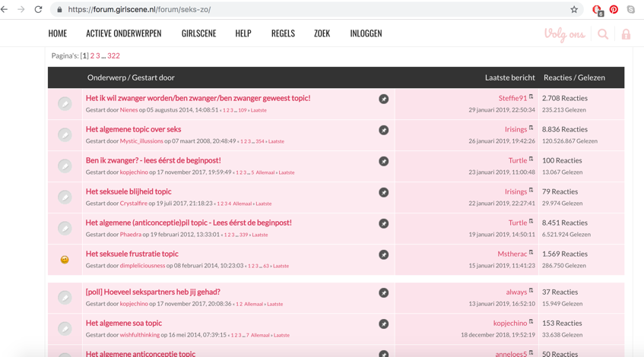This screenshot has width=644, height=357.
Task: Click pin icon on zwanger worden topic row
Action: [x=384, y=99]
